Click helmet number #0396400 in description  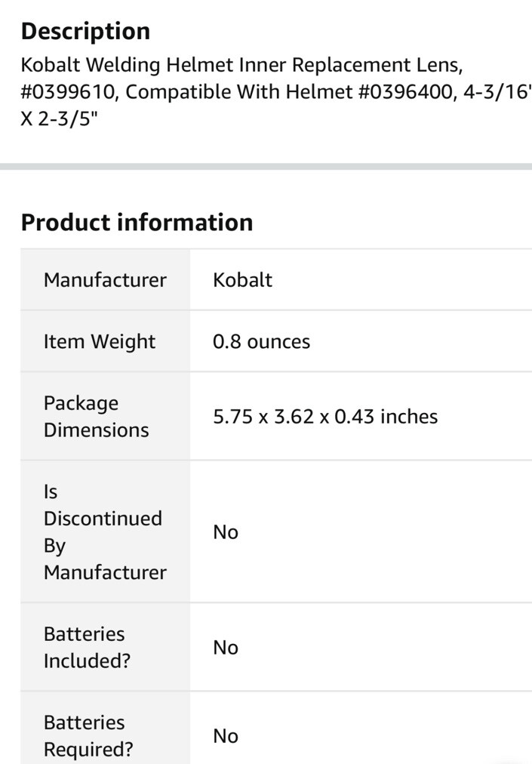click(404, 92)
